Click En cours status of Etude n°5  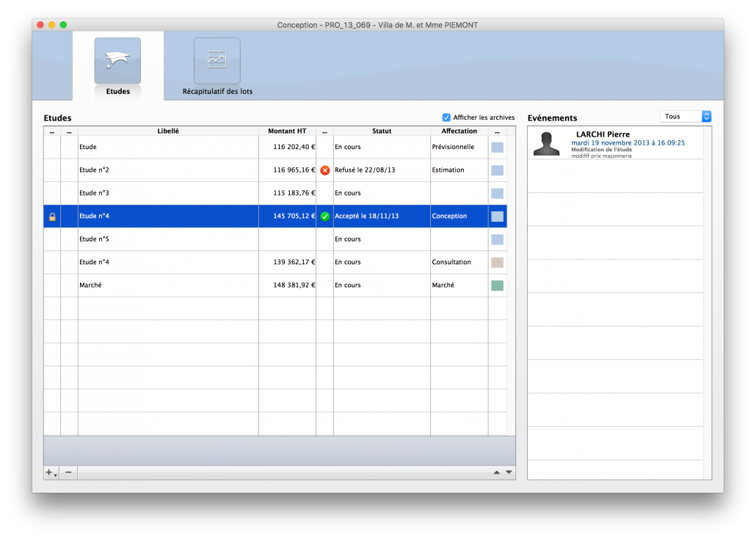(348, 239)
